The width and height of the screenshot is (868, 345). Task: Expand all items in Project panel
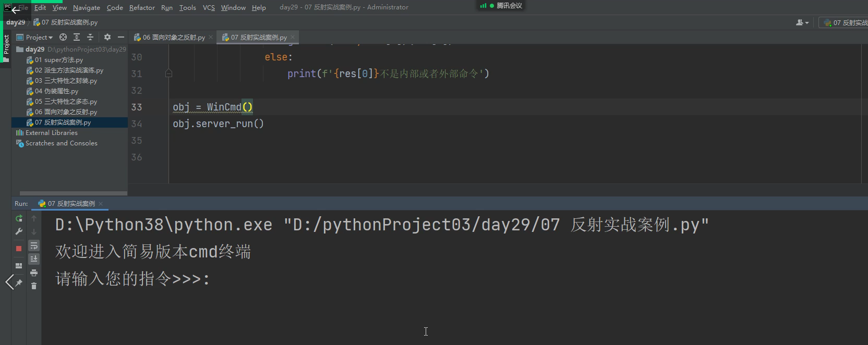pos(77,37)
